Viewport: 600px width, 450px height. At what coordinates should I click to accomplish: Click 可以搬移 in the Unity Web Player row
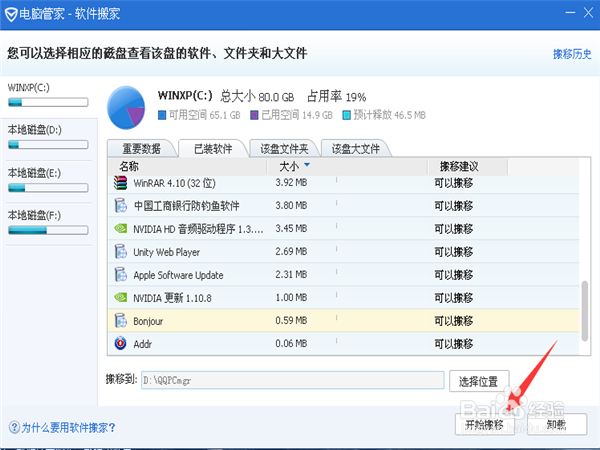click(x=453, y=252)
